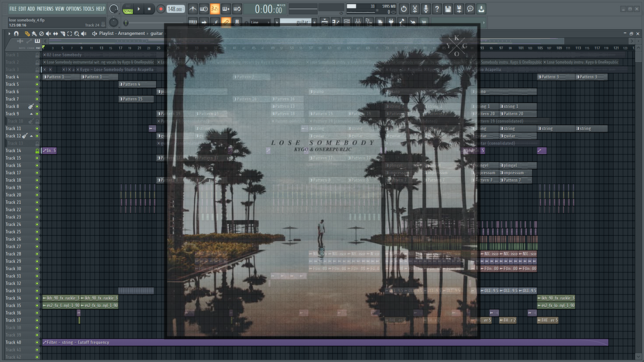The width and height of the screenshot is (644, 362).
Task: Toggle the metronome icon
Action: coord(193,8)
